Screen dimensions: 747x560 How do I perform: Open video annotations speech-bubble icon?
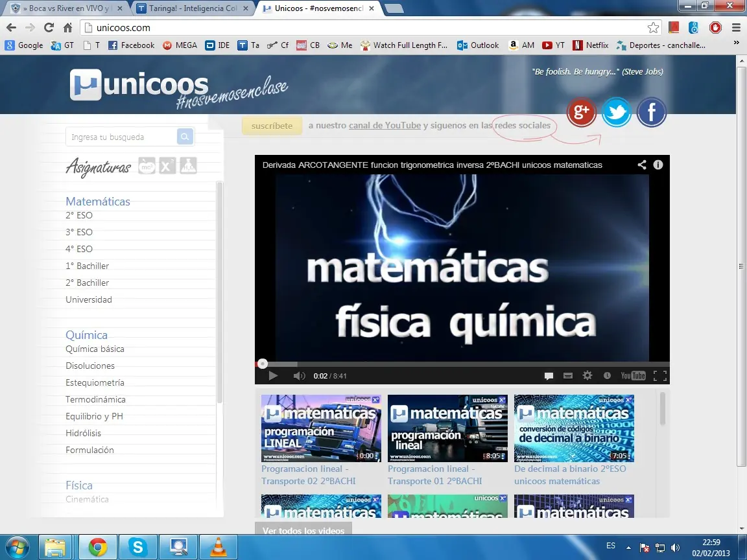point(549,376)
